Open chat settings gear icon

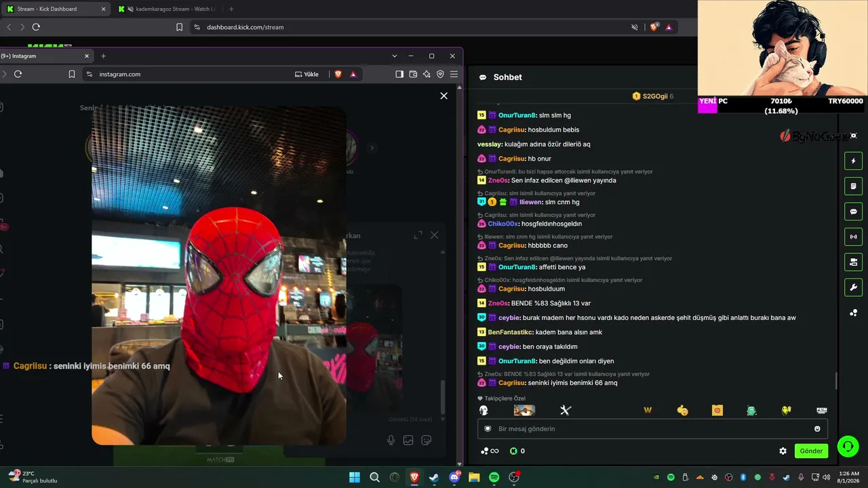[x=783, y=451]
